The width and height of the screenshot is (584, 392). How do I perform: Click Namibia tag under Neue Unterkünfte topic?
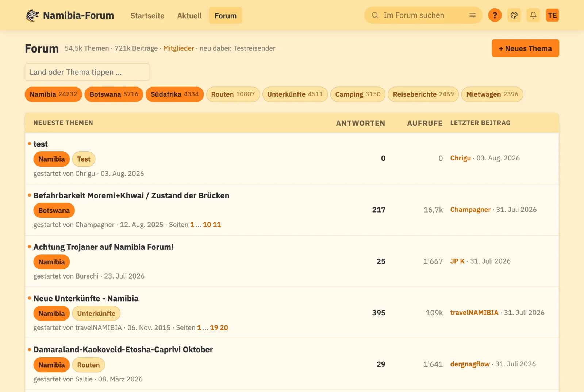tap(51, 313)
